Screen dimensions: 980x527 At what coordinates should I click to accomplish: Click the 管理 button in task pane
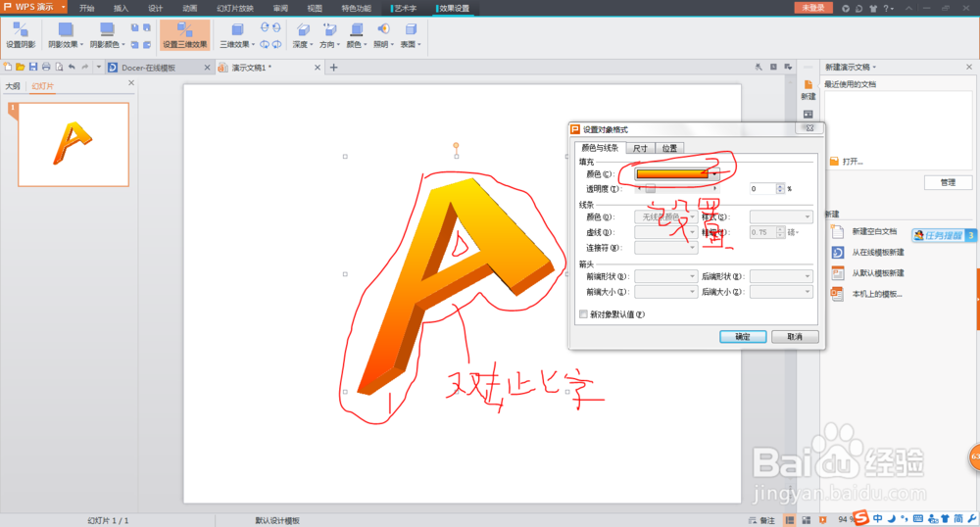(948, 182)
